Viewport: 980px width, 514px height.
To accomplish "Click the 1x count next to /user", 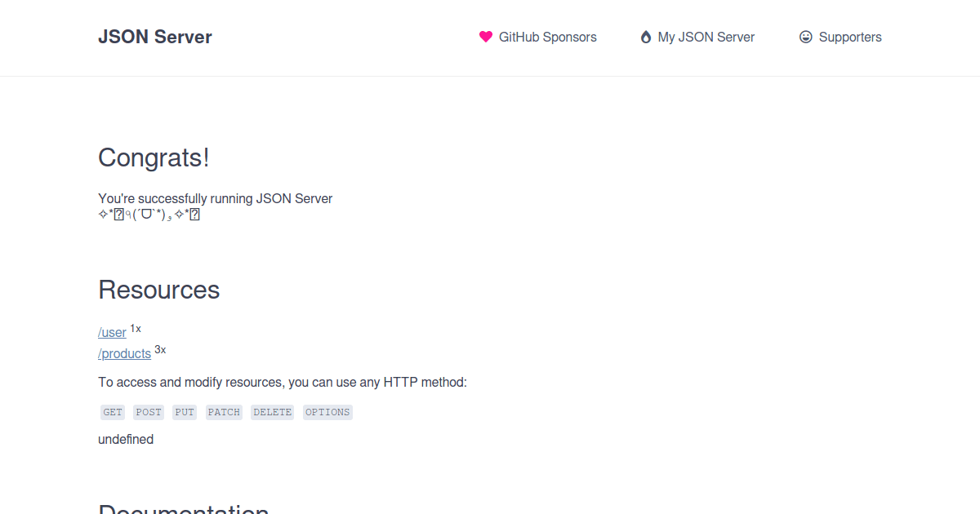I will click(x=135, y=329).
